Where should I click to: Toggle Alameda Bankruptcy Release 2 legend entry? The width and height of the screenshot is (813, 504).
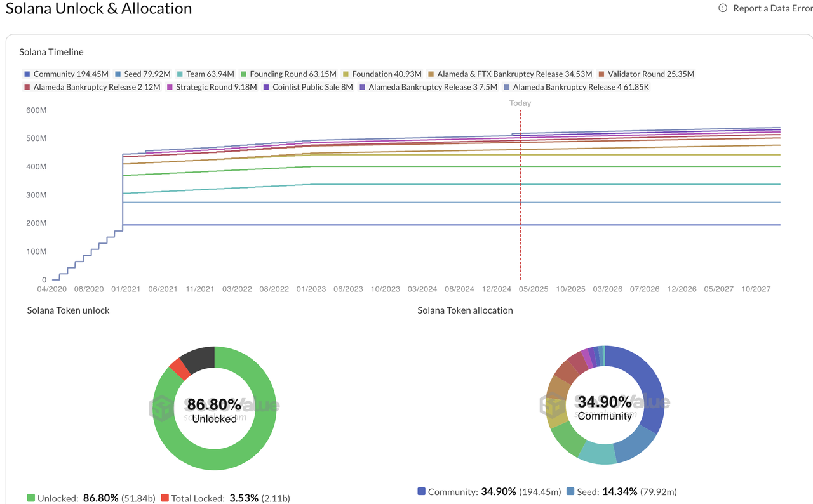tap(91, 87)
